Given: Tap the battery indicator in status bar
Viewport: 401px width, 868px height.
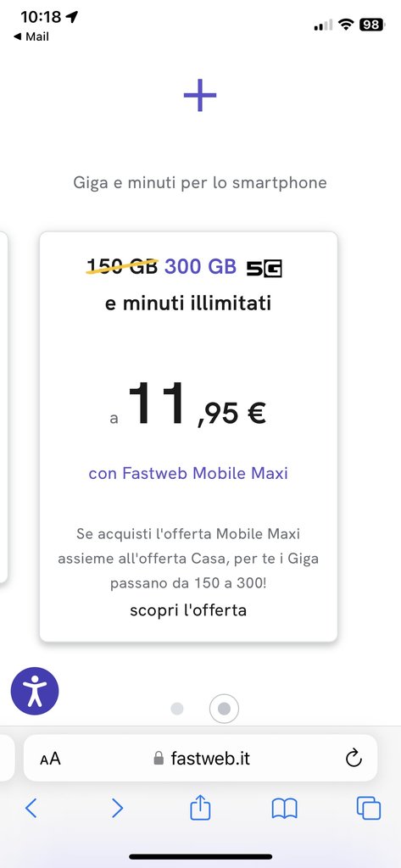Looking at the screenshot, I should coord(371,25).
